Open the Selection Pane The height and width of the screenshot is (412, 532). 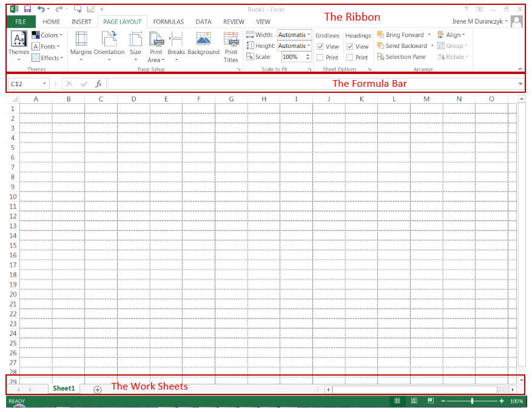pyautogui.click(x=402, y=56)
